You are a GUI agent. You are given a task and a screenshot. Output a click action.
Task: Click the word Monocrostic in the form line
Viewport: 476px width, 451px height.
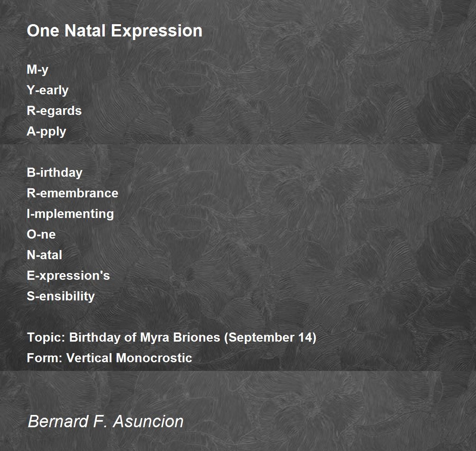[x=154, y=358]
